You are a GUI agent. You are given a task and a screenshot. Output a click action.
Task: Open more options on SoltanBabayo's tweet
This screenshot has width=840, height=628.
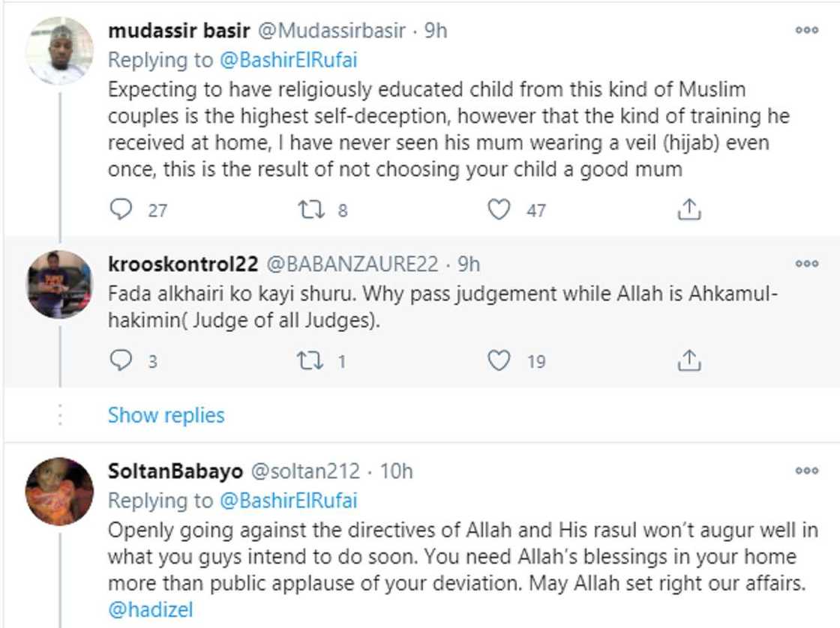pos(806,471)
